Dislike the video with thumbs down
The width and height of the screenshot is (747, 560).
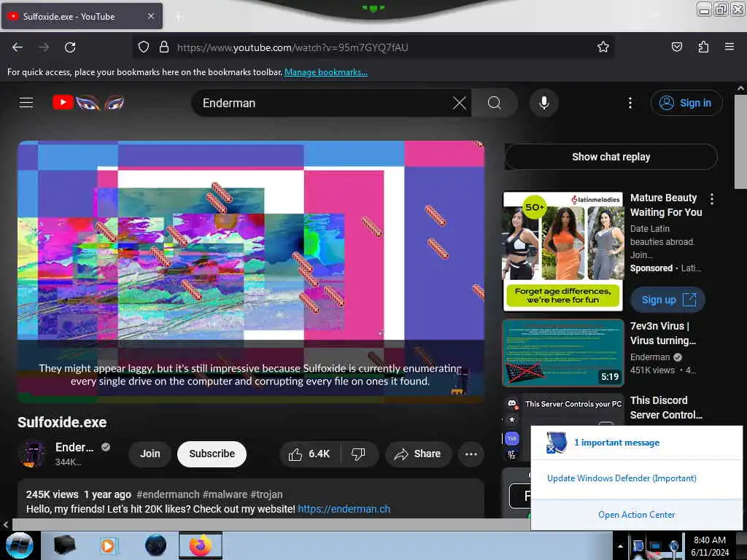click(x=359, y=454)
